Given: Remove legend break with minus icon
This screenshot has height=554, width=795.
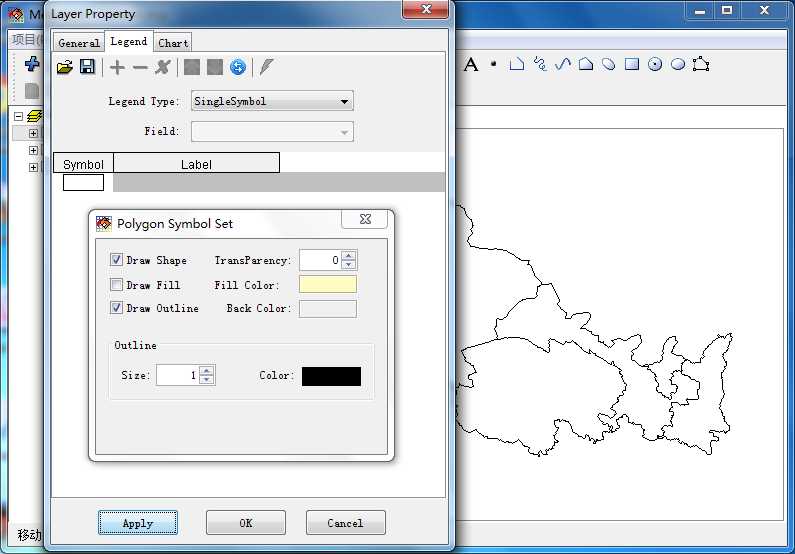Looking at the screenshot, I should tap(140, 67).
